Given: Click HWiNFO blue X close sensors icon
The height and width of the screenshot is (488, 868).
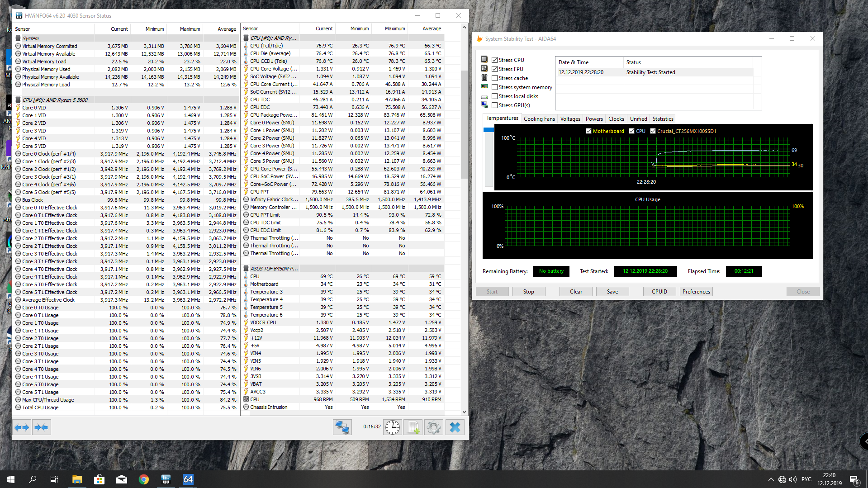Looking at the screenshot, I should pyautogui.click(x=455, y=427).
